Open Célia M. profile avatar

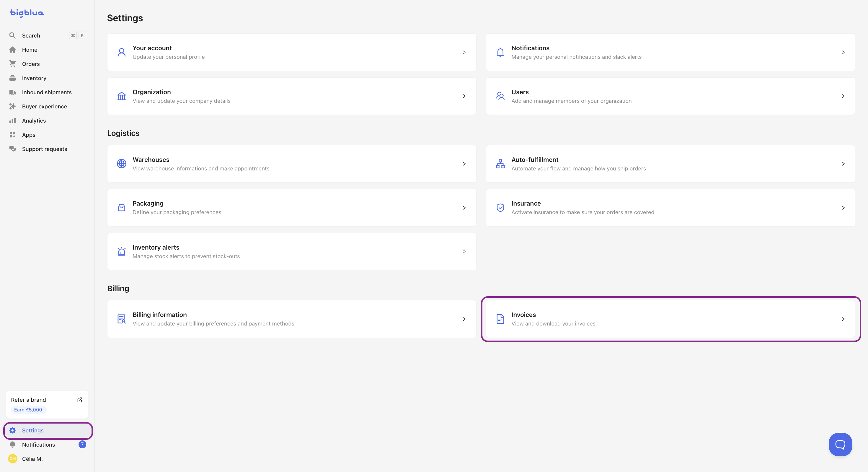[x=13, y=458]
